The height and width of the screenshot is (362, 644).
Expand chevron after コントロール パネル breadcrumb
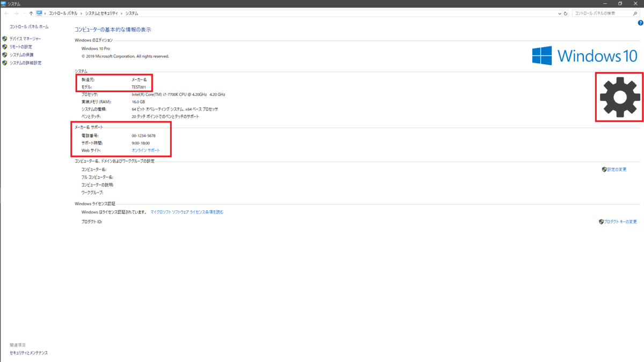coord(82,13)
